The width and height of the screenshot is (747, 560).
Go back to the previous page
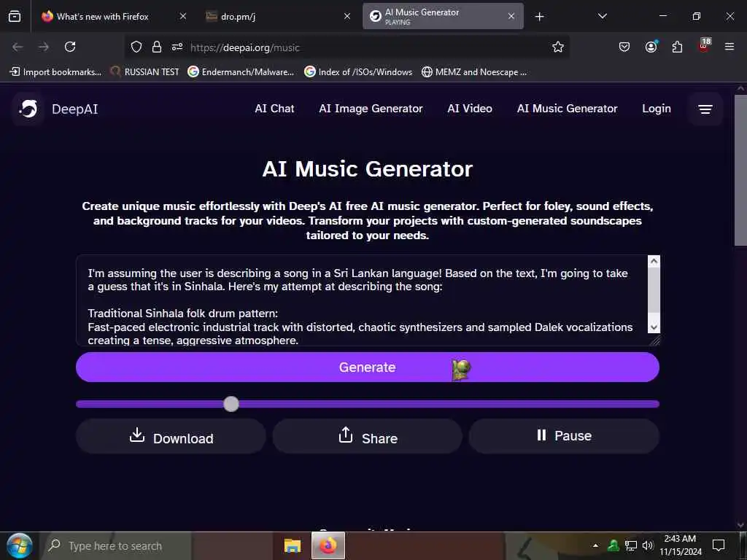pyautogui.click(x=18, y=47)
